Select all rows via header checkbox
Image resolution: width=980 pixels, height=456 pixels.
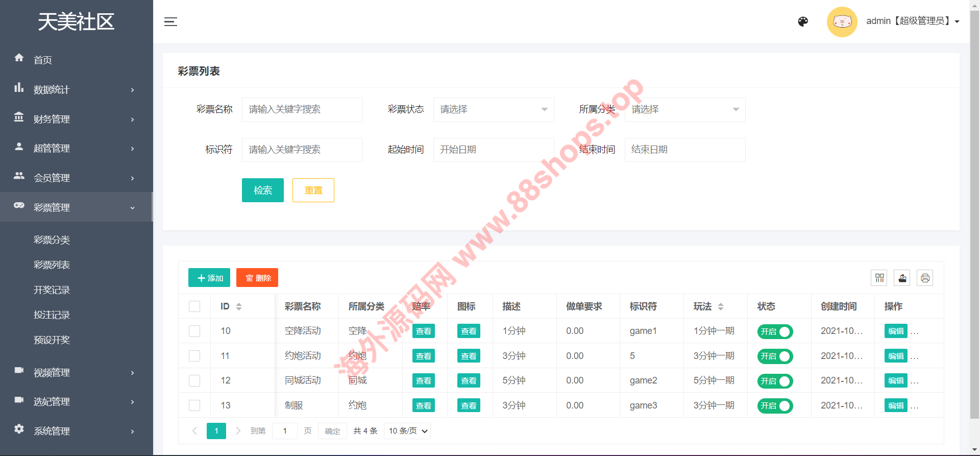click(x=194, y=306)
